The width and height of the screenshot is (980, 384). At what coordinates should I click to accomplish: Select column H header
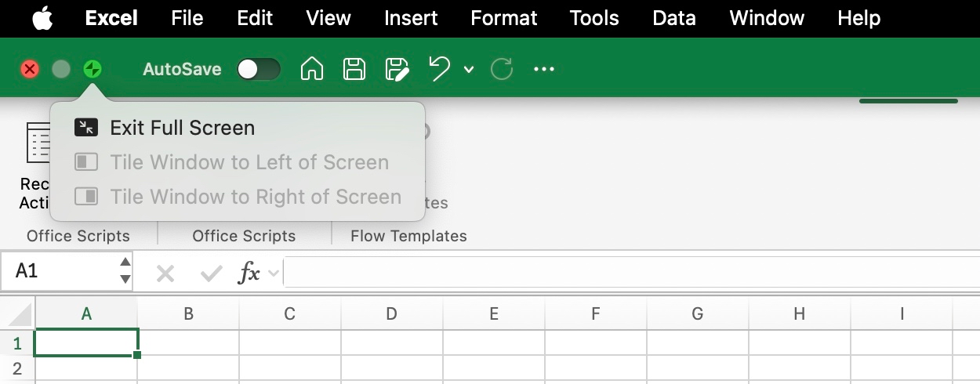click(800, 314)
